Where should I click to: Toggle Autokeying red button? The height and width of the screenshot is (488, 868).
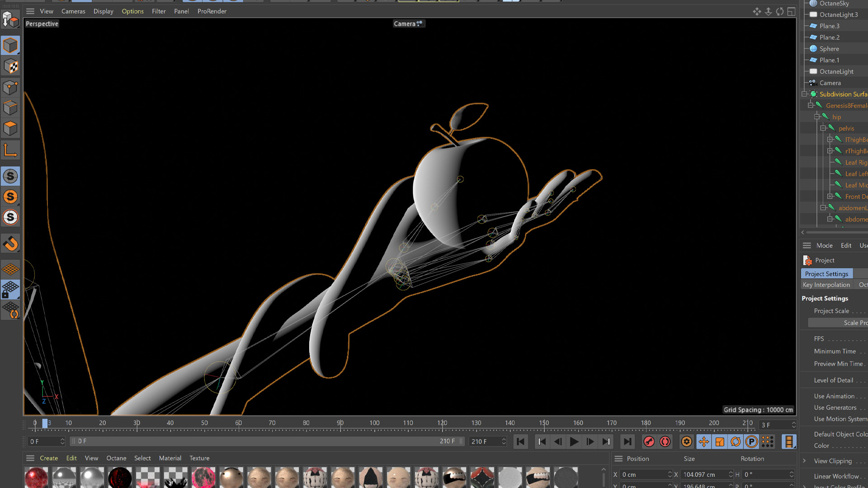(665, 441)
